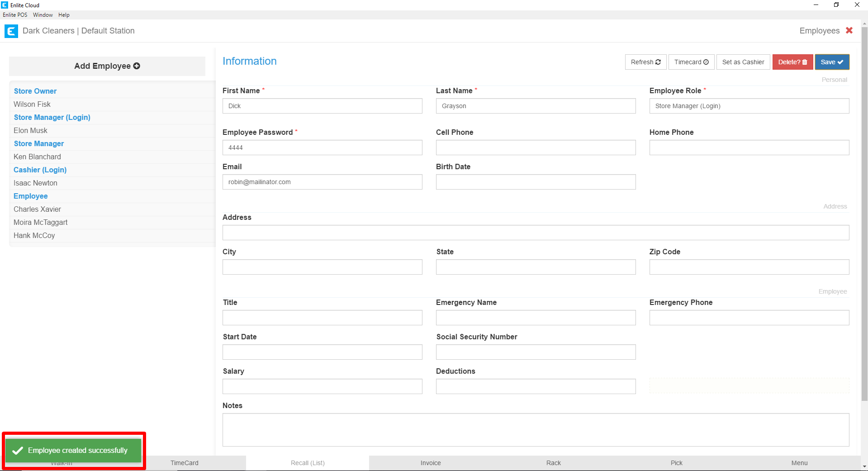Switch to the Invoice tab
The height and width of the screenshot is (471, 868).
431,463
